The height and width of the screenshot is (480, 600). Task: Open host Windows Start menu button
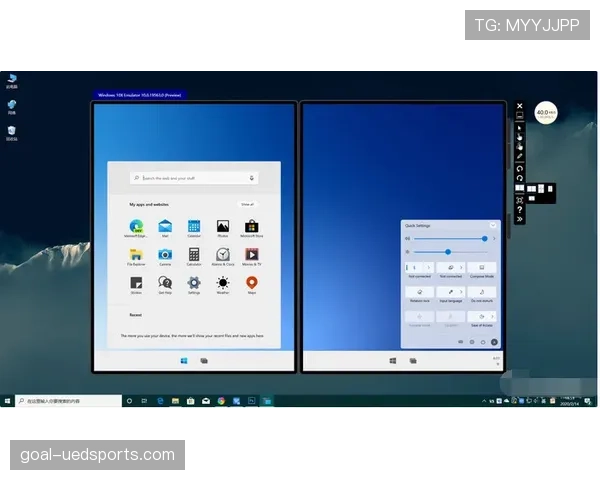pyautogui.click(x=7, y=401)
